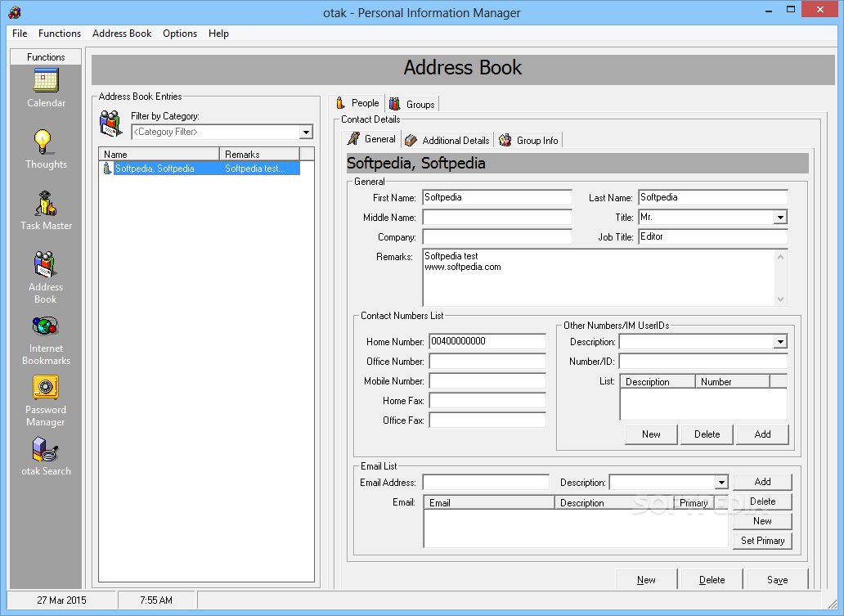This screenshot has width=844, height=616.
Task: Click the people icon beside Filter by Category
Action: pos(111,124)
